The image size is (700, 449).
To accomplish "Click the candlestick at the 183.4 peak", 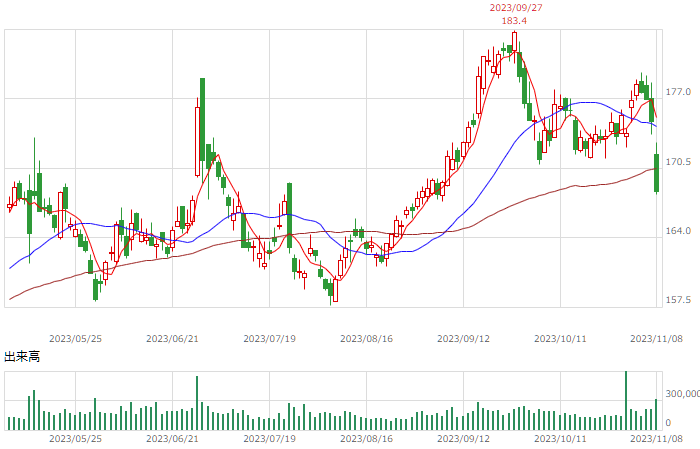I will point(515,47).
